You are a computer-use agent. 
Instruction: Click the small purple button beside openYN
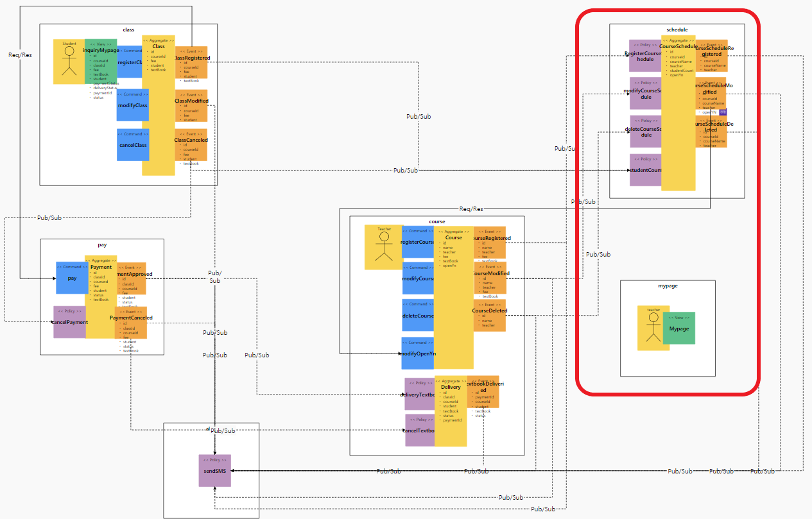click(x=723, y=112)
